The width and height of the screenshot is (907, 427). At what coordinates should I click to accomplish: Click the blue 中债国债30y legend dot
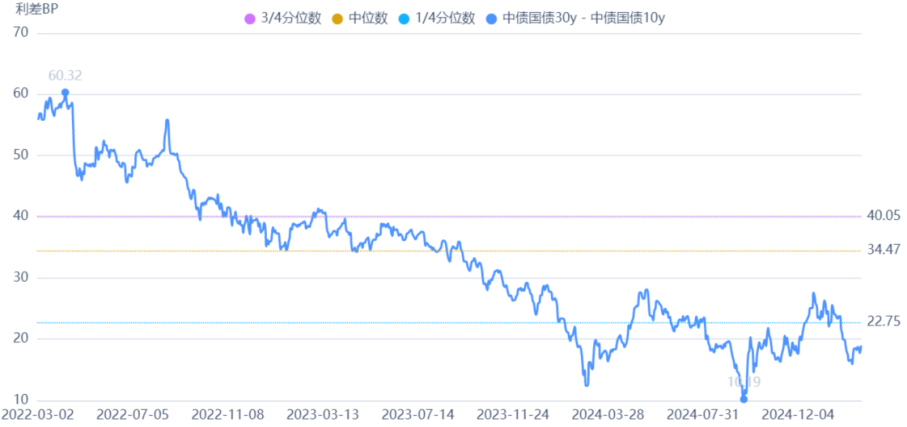pyautogui.click(x=489, y=19)
